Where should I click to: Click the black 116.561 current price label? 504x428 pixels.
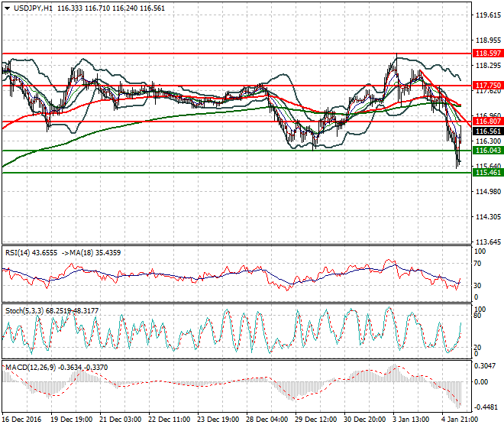(488, 131)
